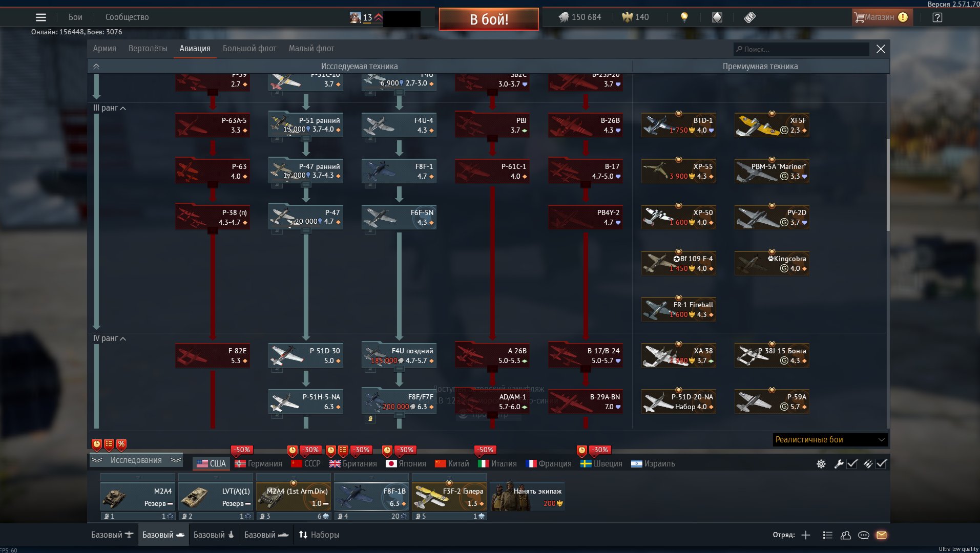Open the Реалистичные бои game mode dropdown
The height and width of the screenshot is (553, 980).
830,440
